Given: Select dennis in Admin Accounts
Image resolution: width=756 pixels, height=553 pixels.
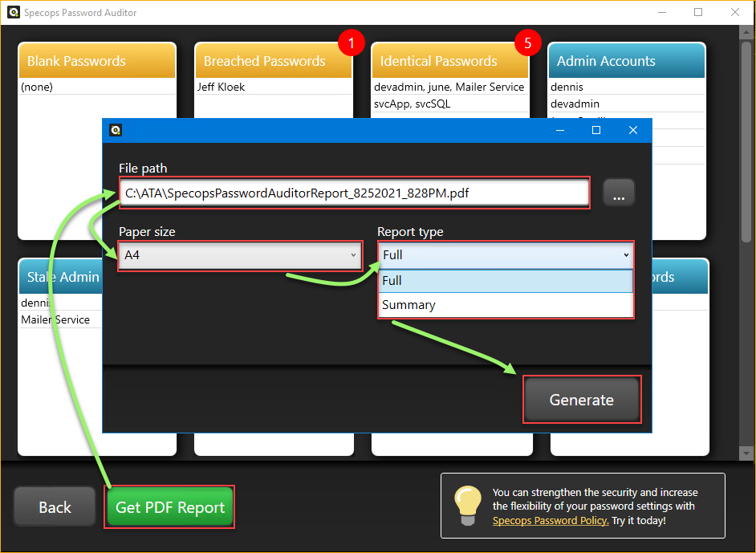Looking at the screenshot, I should [626, 87].
